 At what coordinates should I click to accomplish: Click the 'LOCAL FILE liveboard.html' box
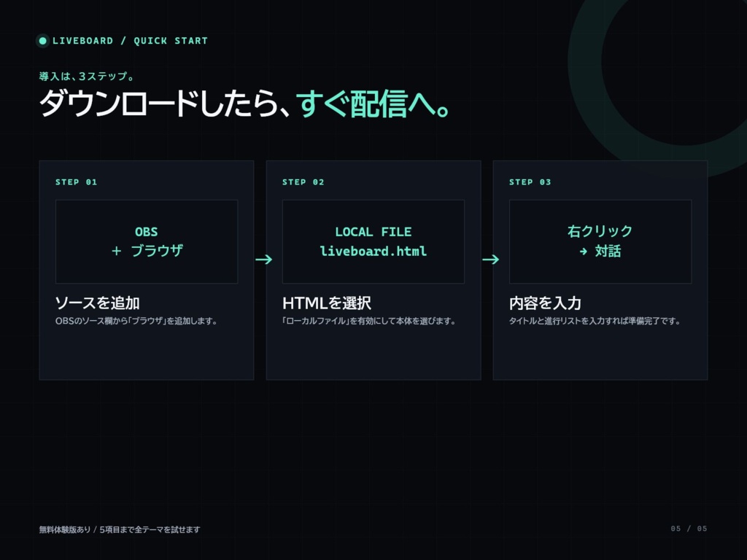tap(373, 241)
